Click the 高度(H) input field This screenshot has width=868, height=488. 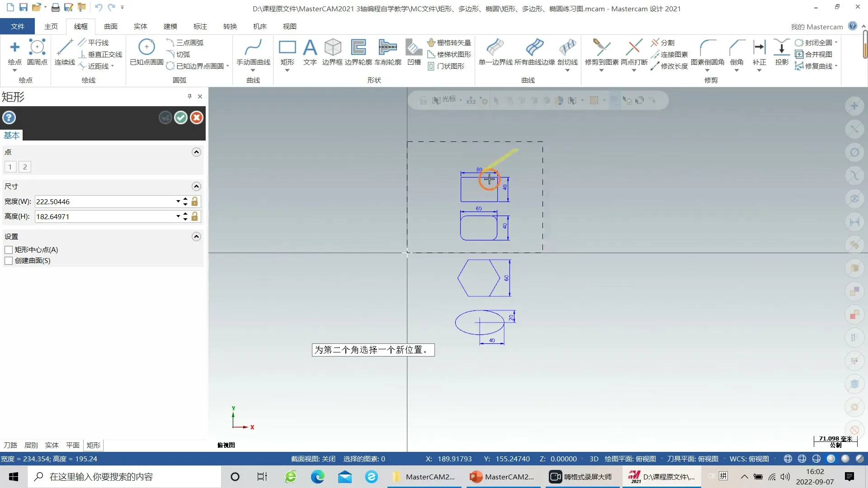(104, 216)
